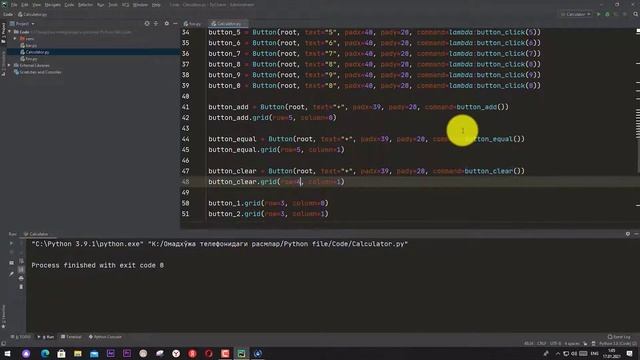Screen dimensions: 640x360
Task: Click the Debug bug icon in toolbar
Action: coord(607,14)
